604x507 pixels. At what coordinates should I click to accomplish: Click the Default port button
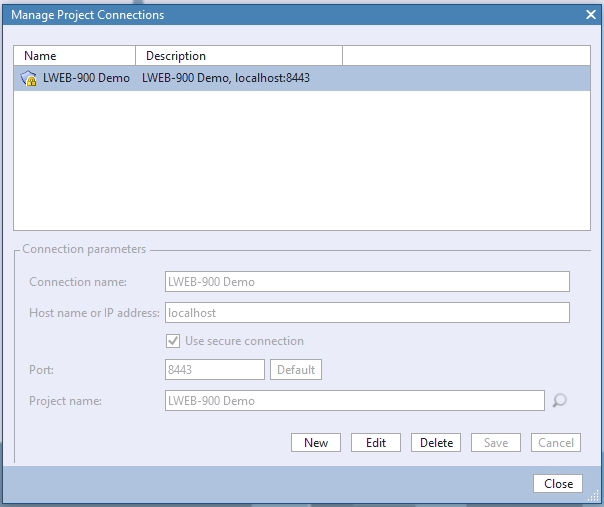[x=296, y=370]
